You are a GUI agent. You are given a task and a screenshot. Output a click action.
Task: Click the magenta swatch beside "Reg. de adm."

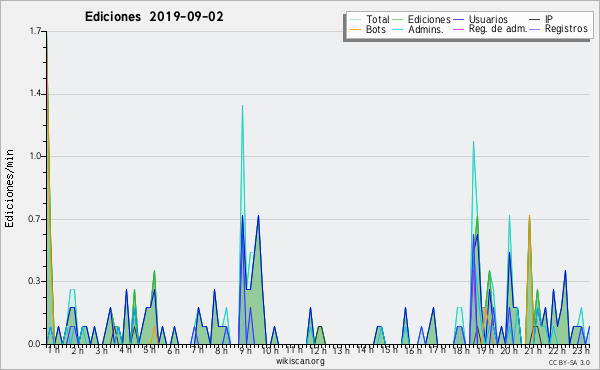click(458, 29)
